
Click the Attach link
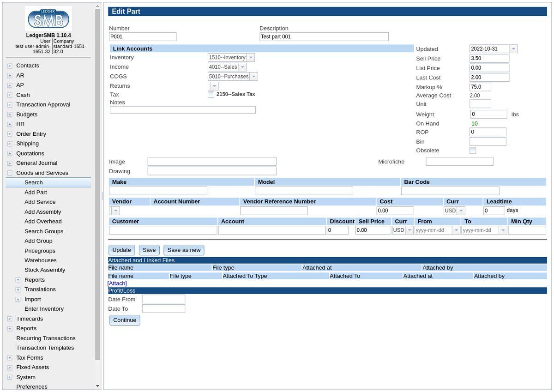[x=117, y=283]
